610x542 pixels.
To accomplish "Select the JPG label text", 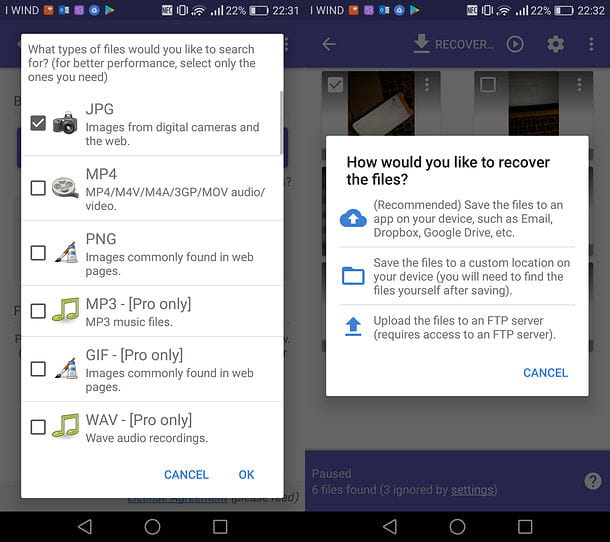I will click(x=100, y=109).
